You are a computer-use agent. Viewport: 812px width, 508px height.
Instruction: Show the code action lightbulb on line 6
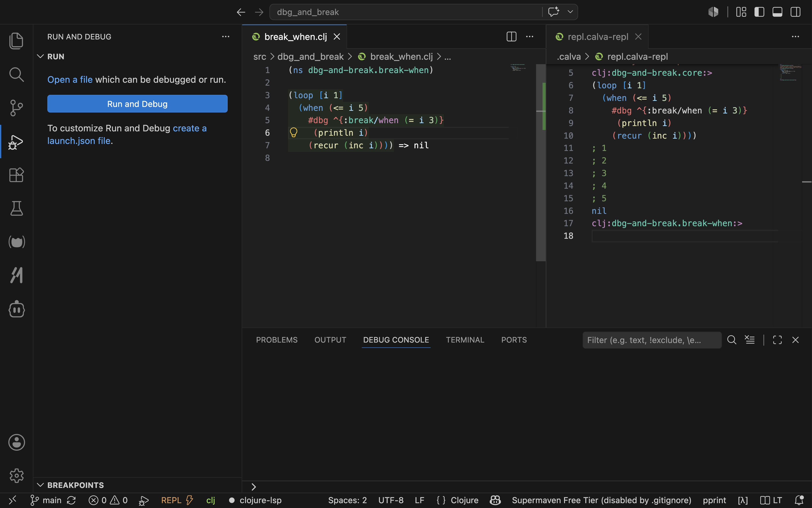(294, 132)
